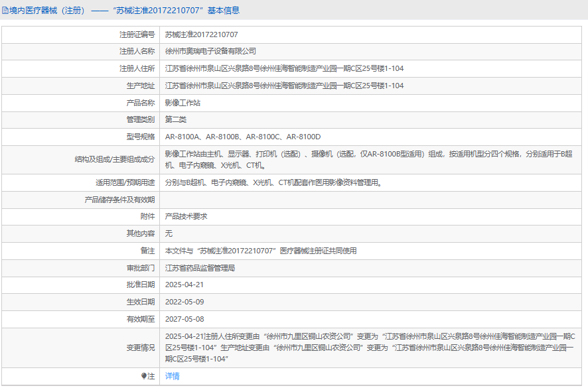Click the 生产地址 address value
This screenshot has height=388, width=588.
coord(284,86)
